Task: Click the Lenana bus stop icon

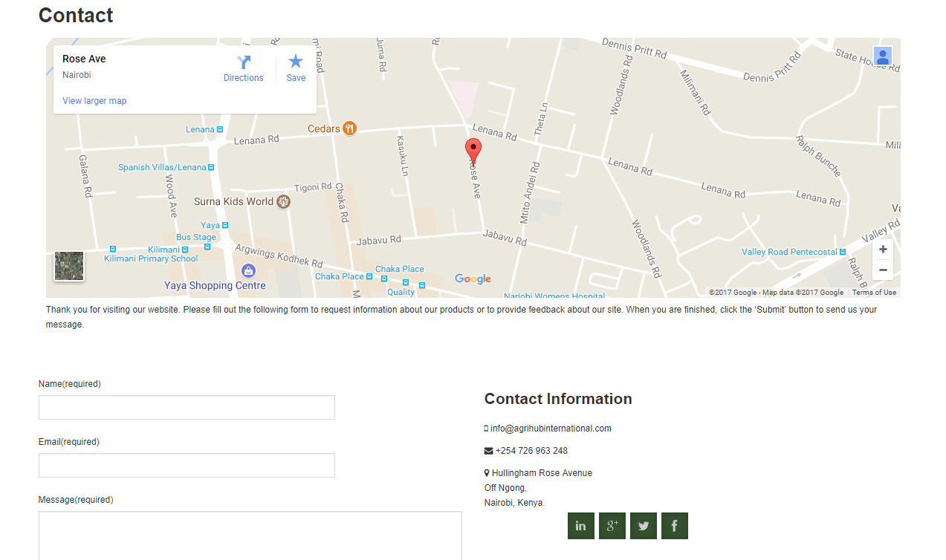Action: tap(220, 129)
